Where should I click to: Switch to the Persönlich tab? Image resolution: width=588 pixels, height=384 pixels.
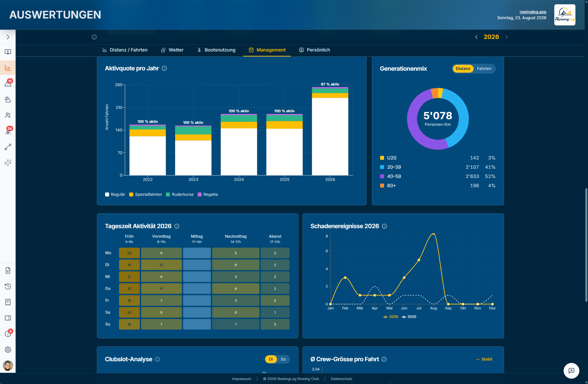[314, 50]
